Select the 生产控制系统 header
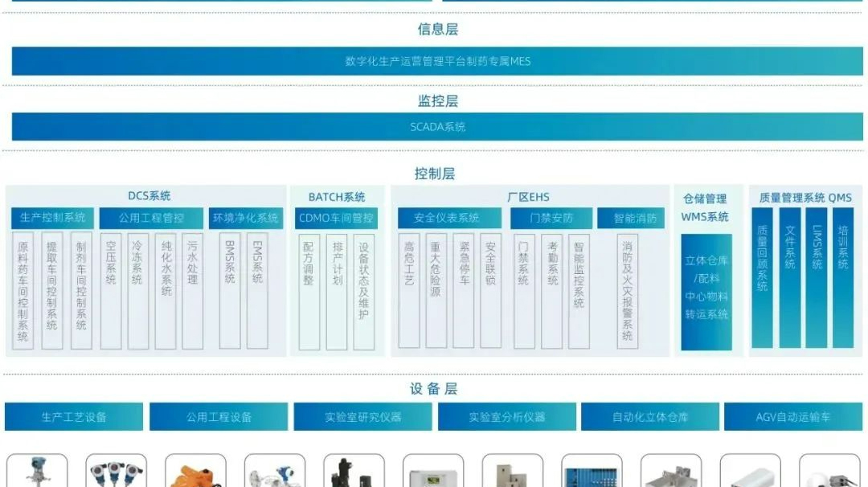This screenshot has height=487, width=868. pos(52,218)
